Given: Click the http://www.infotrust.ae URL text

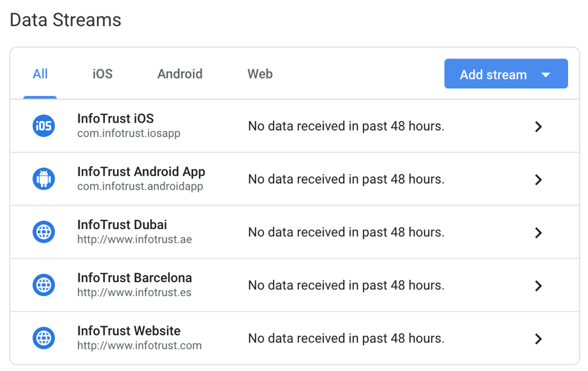Looking at the screenshot, I should pos(135,240).
